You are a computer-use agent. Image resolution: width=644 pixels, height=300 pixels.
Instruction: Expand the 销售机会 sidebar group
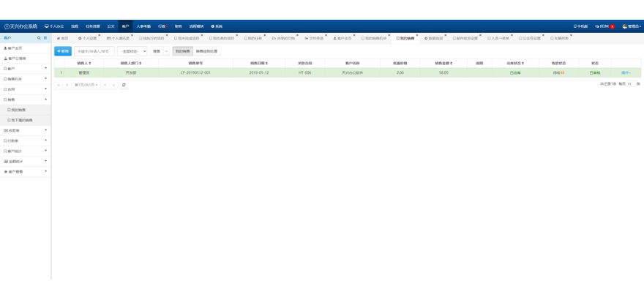[26, 79]
